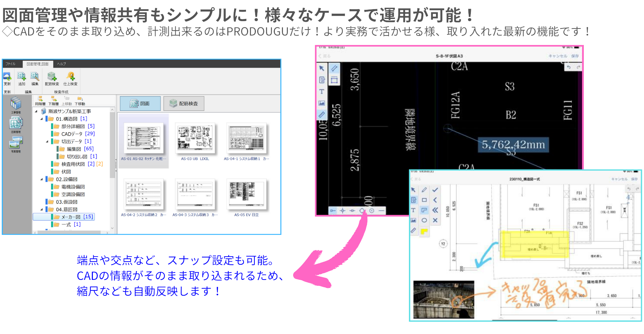This screenshot has width=644, height=334.
Task: Open AS-03 UB LIXIL drawing thumbnail
Action: coord(195,142)
